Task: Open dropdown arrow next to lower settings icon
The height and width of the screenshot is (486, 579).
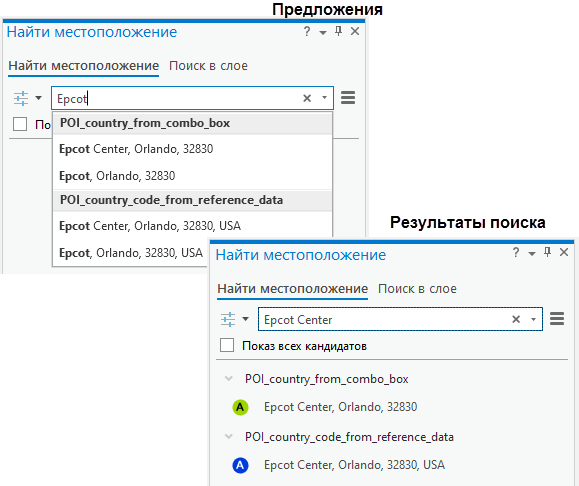Action: tap(245, 319)
